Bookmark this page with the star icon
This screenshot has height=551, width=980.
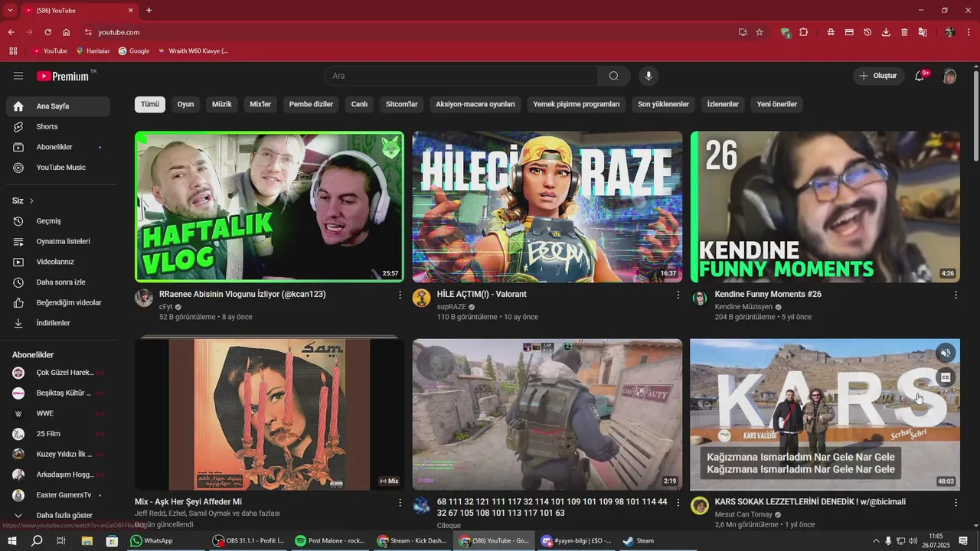[759, 32]
